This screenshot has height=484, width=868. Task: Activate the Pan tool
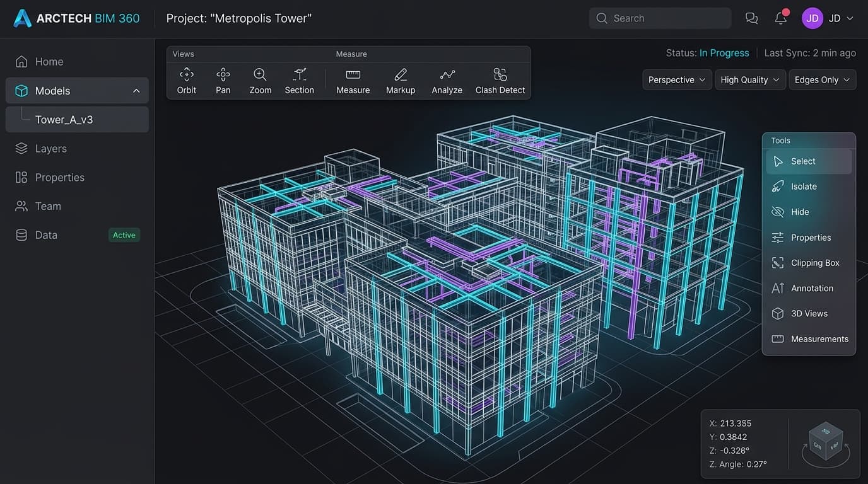coord(223,81)
